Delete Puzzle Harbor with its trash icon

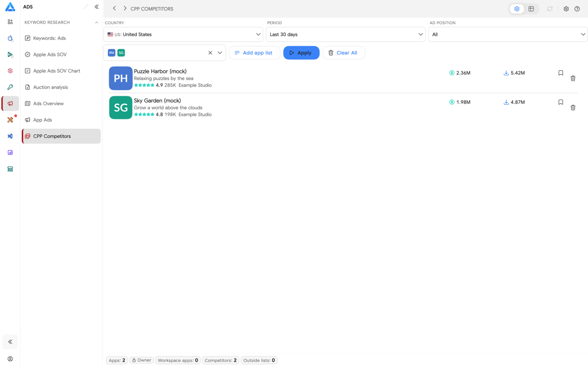click(573, 78)
